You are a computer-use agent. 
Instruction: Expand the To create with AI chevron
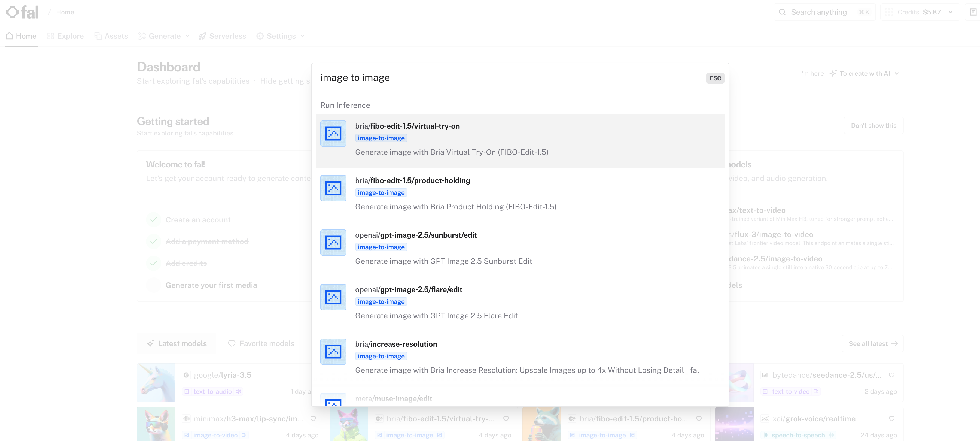pyautogui.click(x=897, y=74)
